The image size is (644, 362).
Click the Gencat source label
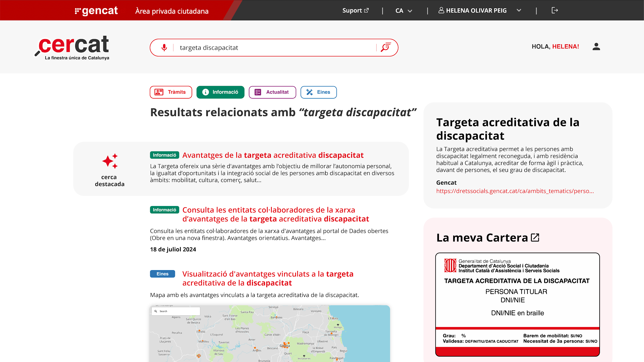click(446, 183)
